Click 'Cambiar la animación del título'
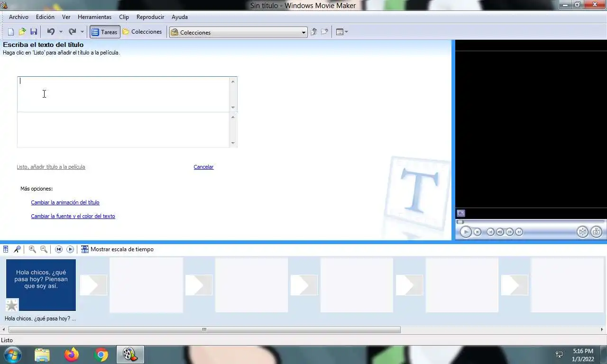The image size is (607, 364). click(x=65, y=202)
